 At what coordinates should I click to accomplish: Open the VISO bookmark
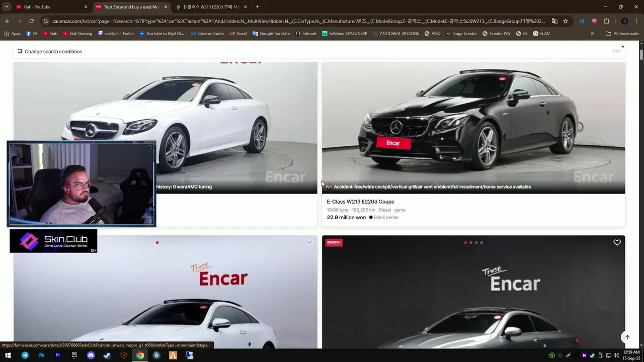pos(432,34)
